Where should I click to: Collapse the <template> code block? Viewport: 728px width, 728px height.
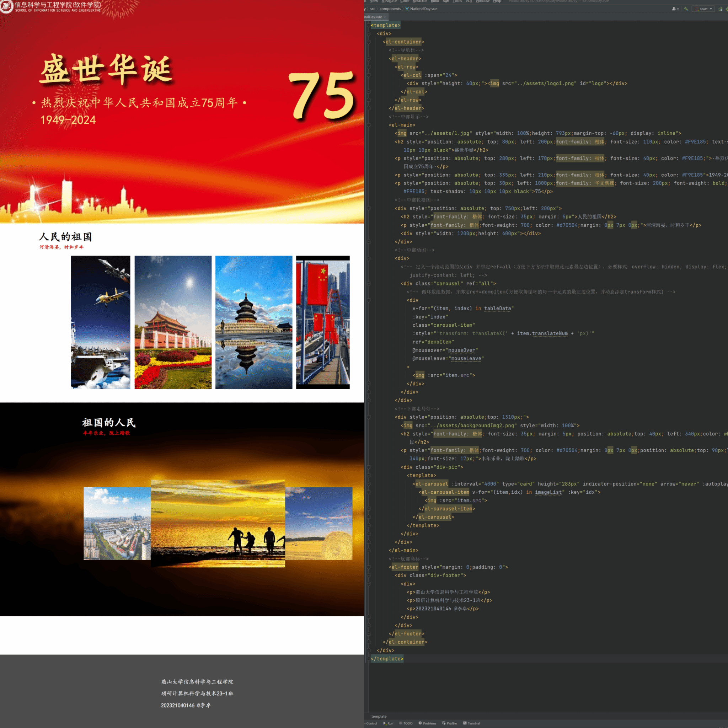coord(368,25)
